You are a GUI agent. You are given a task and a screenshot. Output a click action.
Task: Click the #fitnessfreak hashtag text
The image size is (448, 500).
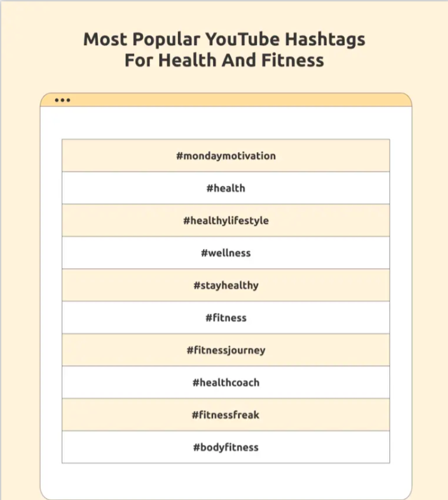[226, 415]
